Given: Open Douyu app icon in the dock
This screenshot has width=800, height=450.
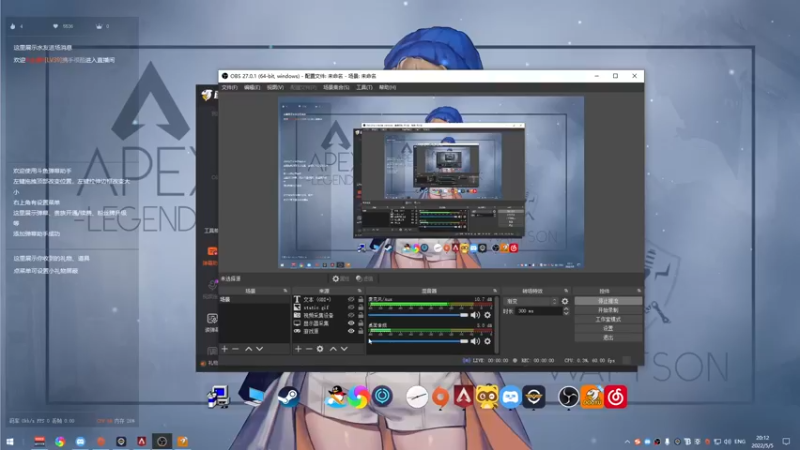Looking at the screenshot, I should click(x=592, y=396).
